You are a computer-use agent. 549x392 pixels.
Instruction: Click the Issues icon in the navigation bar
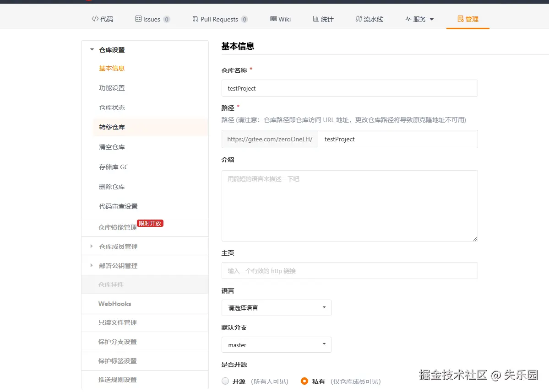pos(138,19)
